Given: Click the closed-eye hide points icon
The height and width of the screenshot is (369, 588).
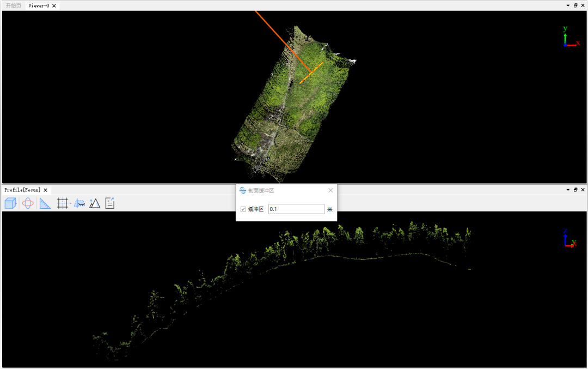Looking at the screenshot, I should click(x=79, y=203).
